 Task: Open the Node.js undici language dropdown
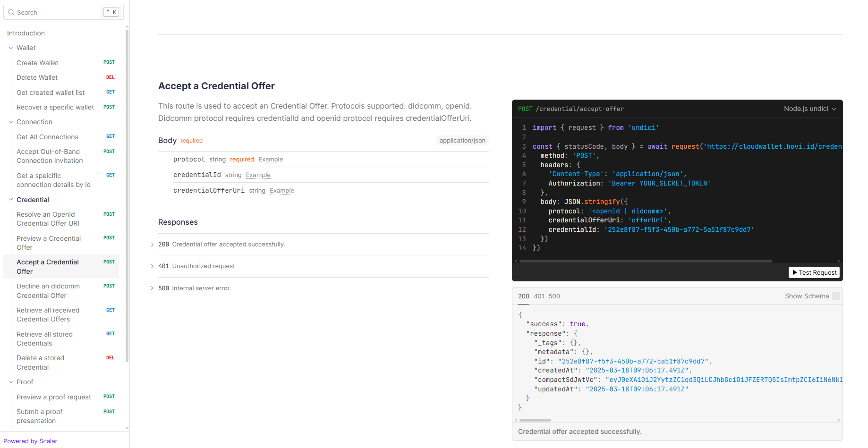click(809, 109)
